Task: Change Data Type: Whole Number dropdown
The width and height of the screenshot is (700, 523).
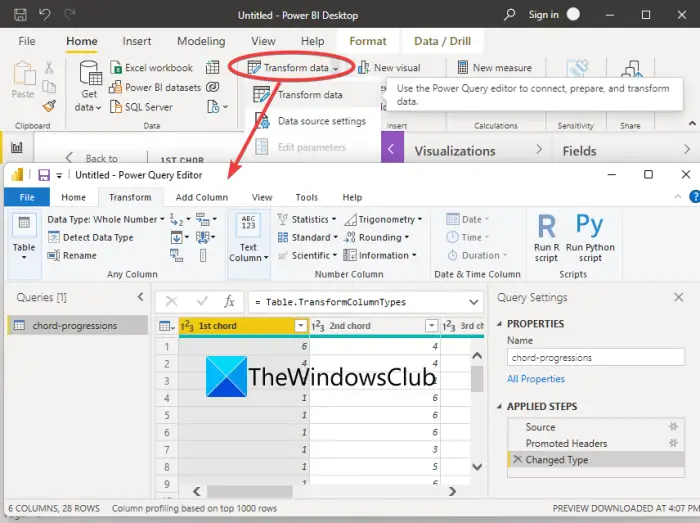Action: [x=106, y=220]
